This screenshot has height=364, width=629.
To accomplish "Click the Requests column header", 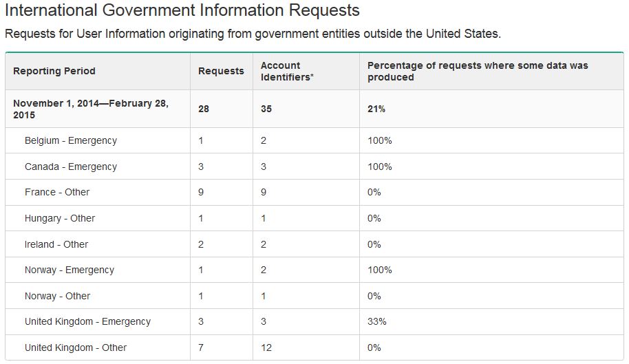I will pyautogui.click(x=221, y=71).
